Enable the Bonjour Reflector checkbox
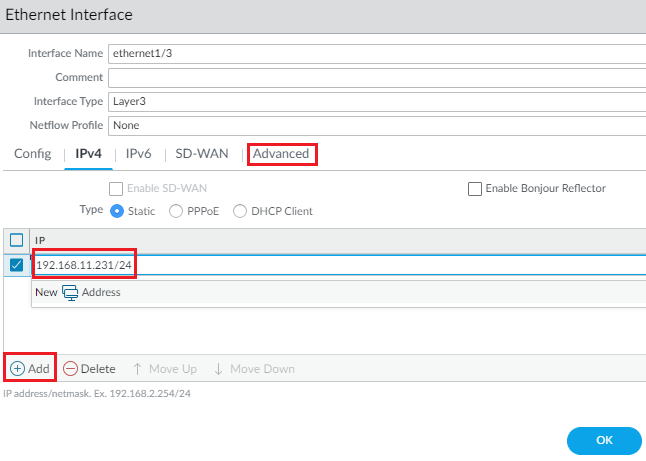This screenshot has height=461, width=646. (476, 188)
